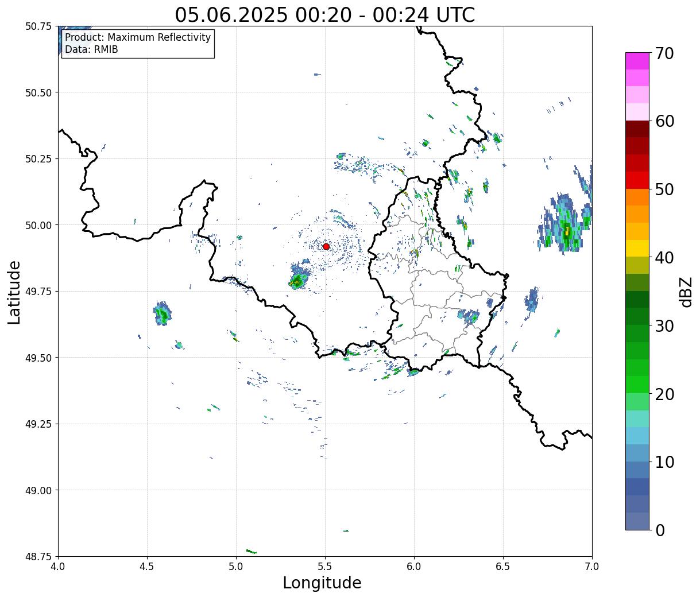Click the dark maroon colorbar segment at 60
Viewport: 700px width, 597px height.
(637, 129)
